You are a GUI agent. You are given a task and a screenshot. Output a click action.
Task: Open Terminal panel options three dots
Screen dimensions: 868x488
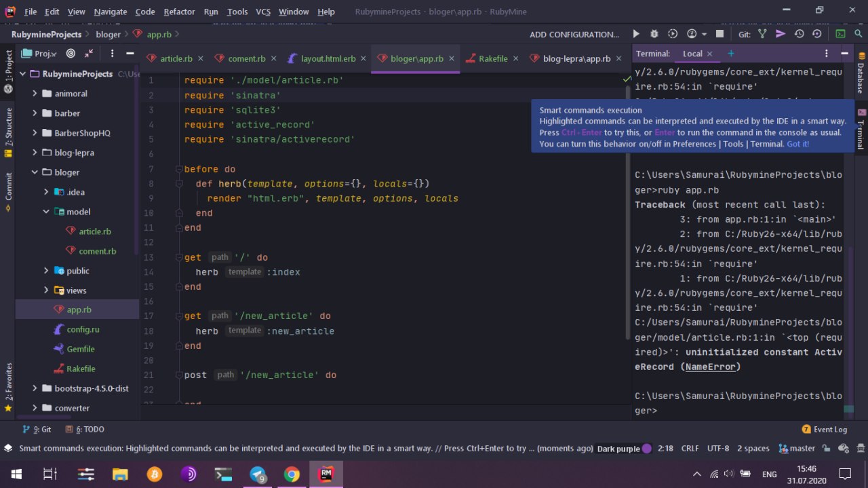[826, 54]
